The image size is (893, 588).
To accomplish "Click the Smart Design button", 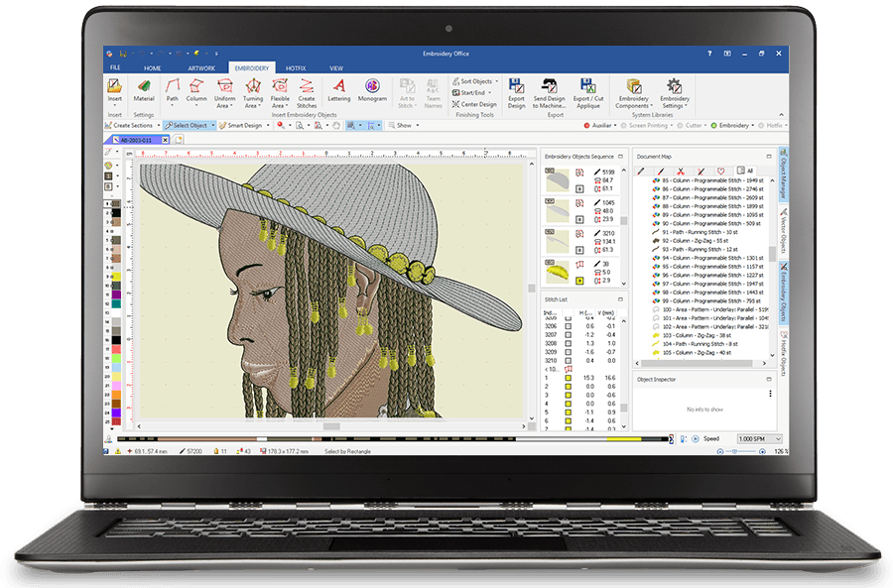I will coord(240,125).
